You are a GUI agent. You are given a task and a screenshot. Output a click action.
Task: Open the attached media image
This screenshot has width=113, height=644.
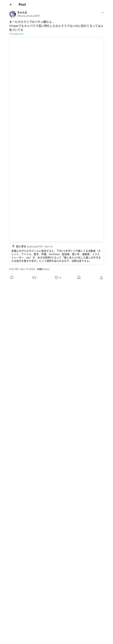(x=56, y=139)
